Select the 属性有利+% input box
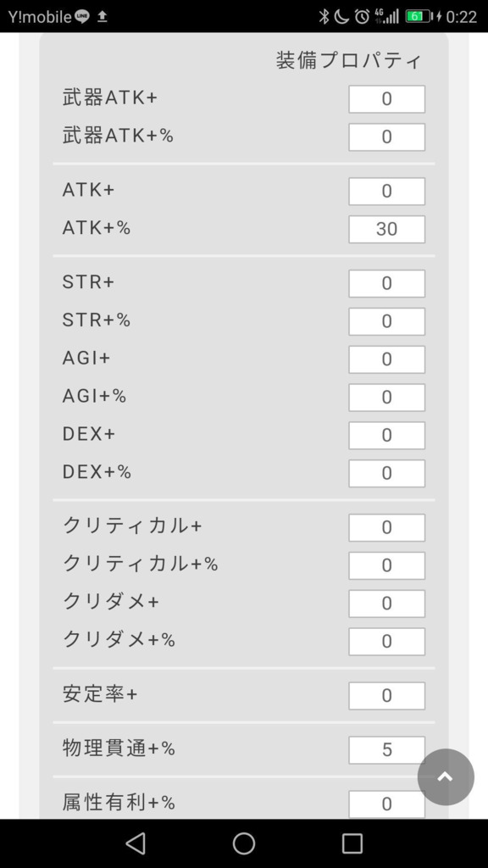The height and width of the screenshot is (868, 488). [x=386, y=804]
